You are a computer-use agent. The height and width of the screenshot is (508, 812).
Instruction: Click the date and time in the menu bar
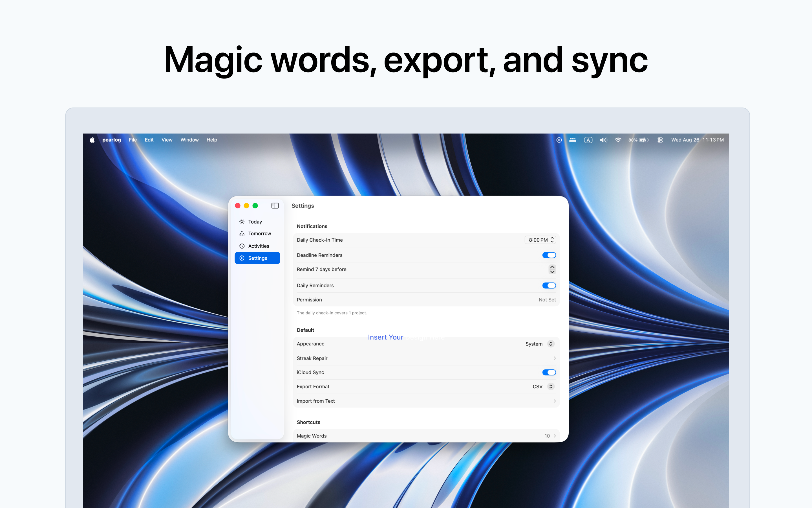coord(697,140)
